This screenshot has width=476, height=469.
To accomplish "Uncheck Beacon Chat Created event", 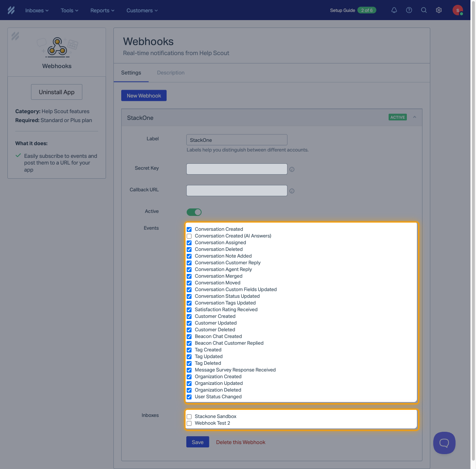I will pos(189,336).
